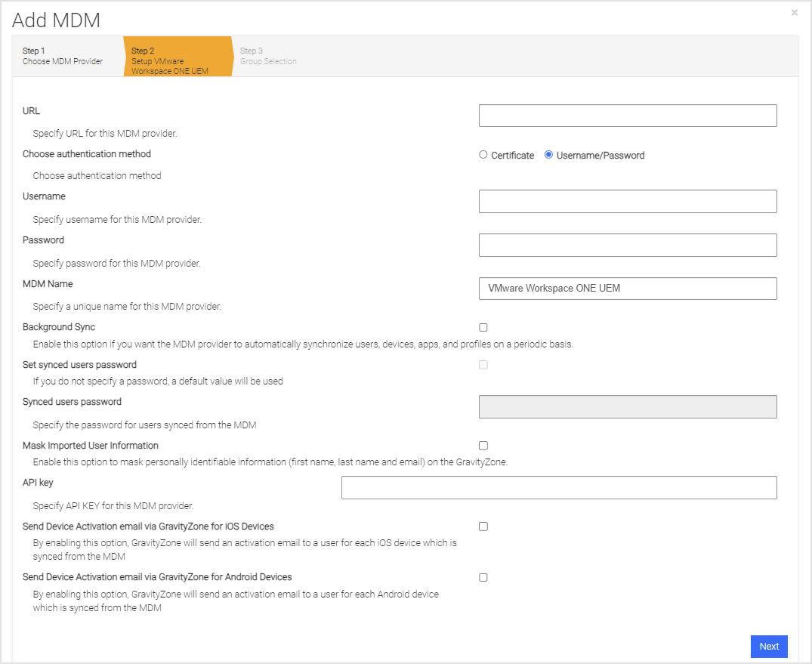The width and height of the screenshot is (812, 664).
Task: Click the MDM Name field showing VMware Workspace ONE UEM
Action: (x=627, y=288)
